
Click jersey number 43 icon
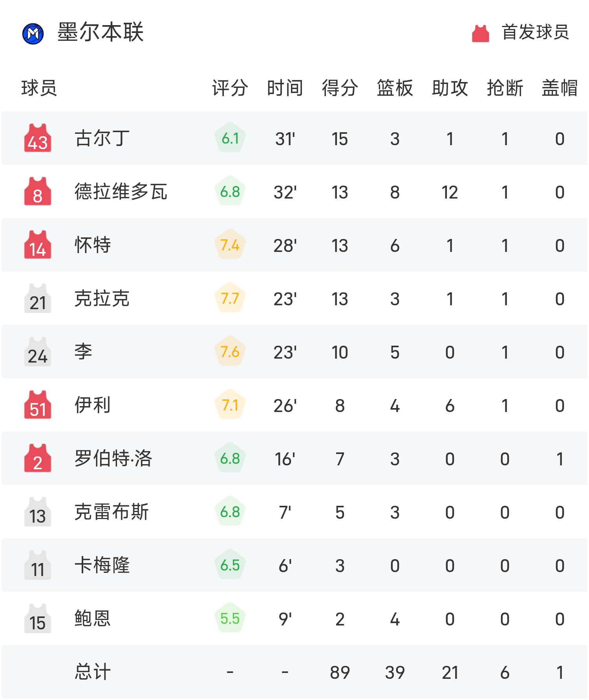(x=38, y=139)
